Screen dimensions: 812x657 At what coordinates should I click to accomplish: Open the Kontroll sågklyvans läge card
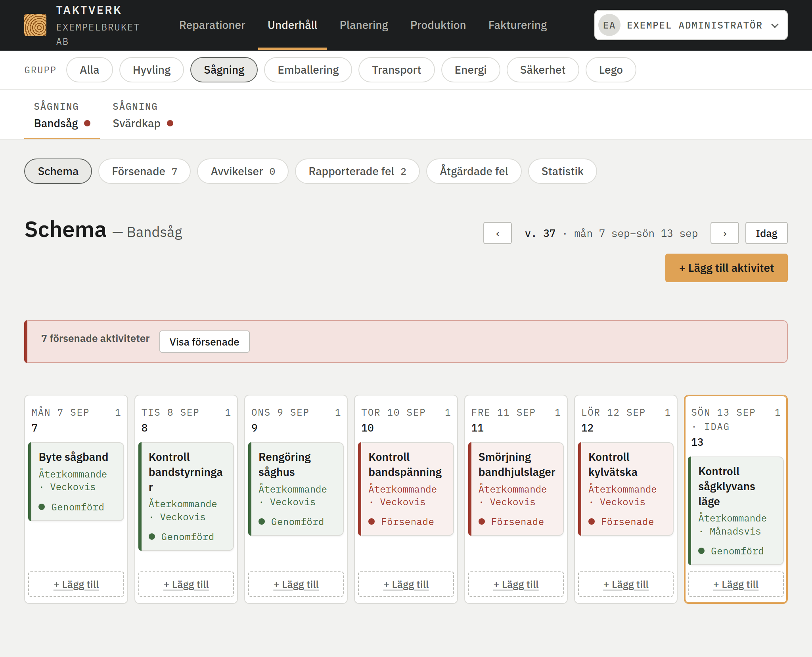(x=735, y=511)
